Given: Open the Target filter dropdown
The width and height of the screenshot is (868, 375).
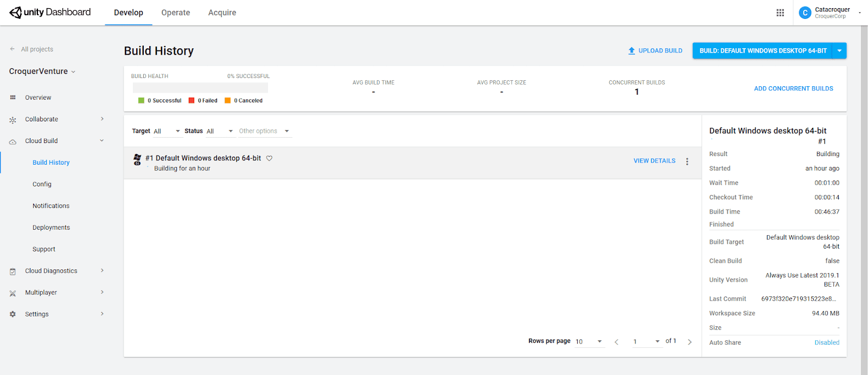Looking at the screenshot, I should (167, 131).
